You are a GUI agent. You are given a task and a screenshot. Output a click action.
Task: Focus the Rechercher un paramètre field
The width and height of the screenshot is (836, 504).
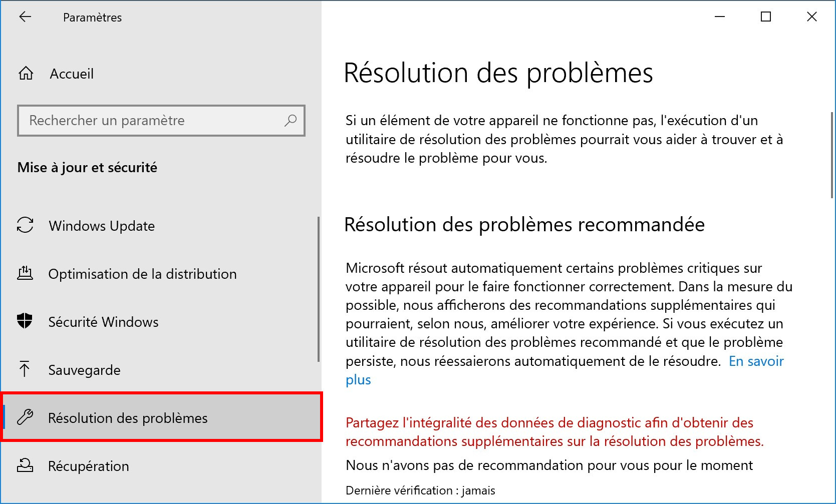pyautogui.click(x=161, y=121)
